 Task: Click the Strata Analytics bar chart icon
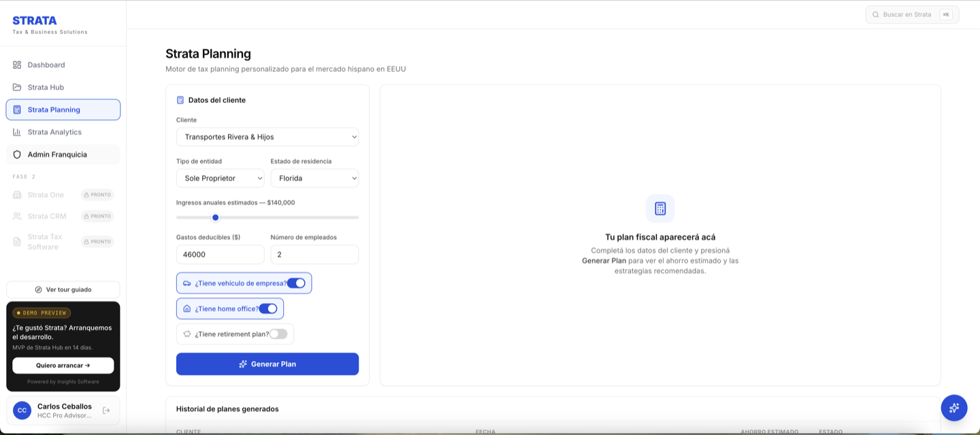(17, 132)
